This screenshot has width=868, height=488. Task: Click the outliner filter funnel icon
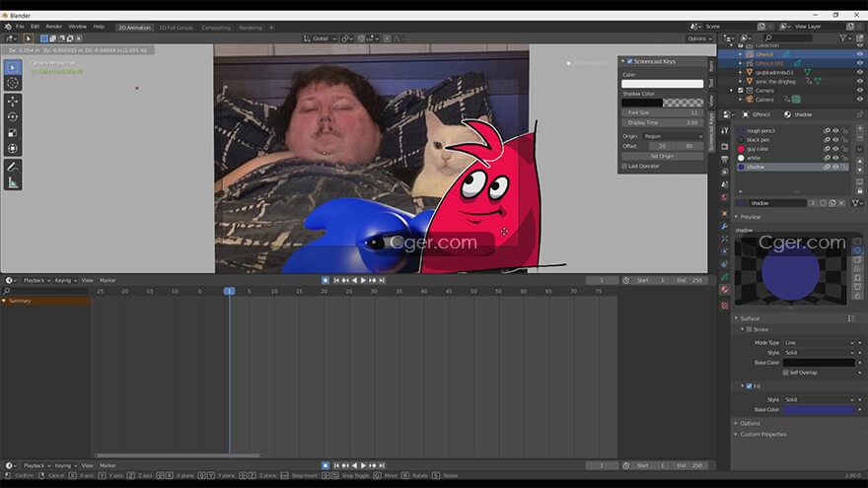pos(843,38)
